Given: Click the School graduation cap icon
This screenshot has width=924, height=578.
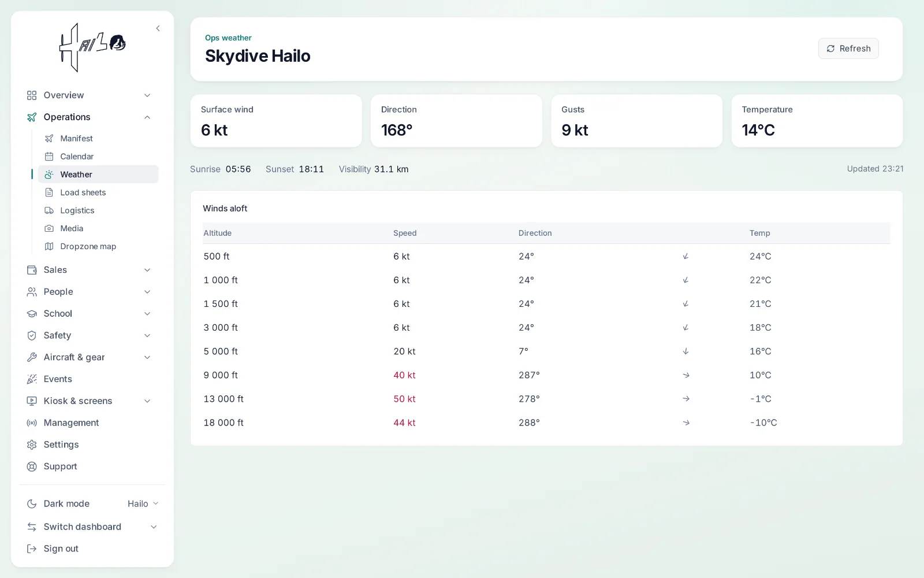Looking at the screenshot, I should tap(32, 314).
